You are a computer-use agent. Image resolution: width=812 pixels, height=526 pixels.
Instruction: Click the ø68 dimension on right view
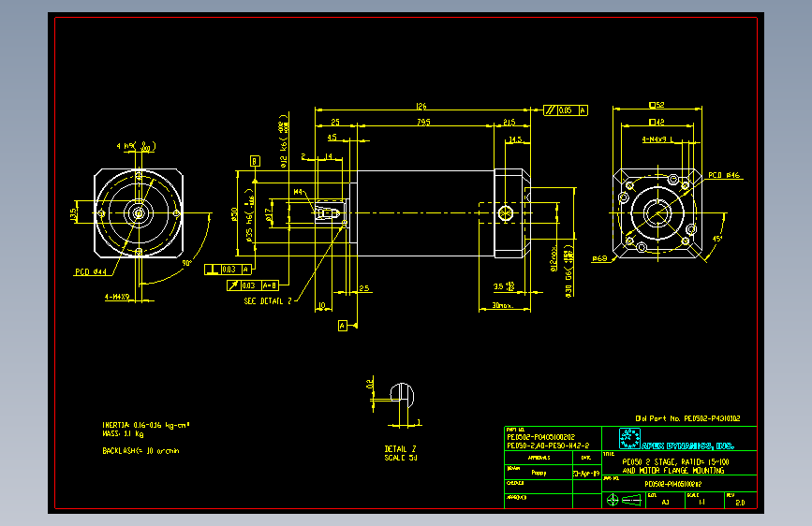pos(599,258)
